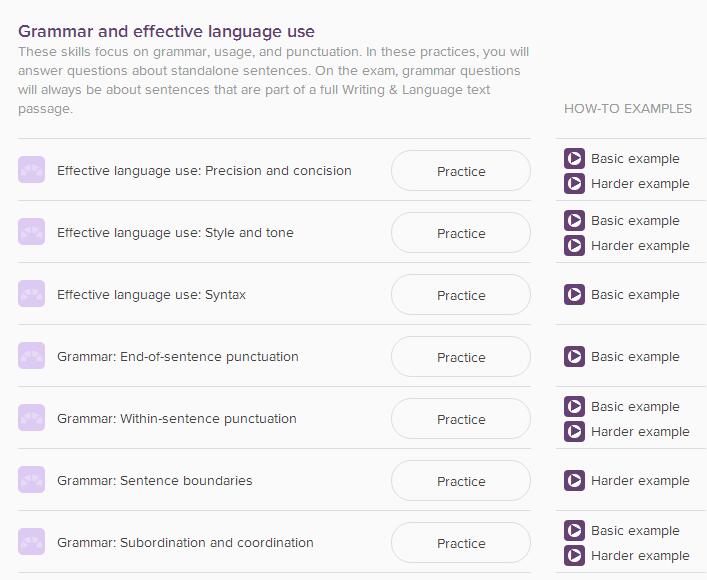The image size is (707, 580).
Task: Start Practice for Style and tone
Action: click(461, 233)
